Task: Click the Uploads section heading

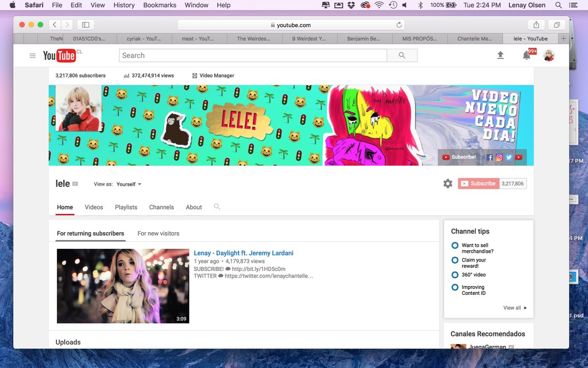Action: click(x=68, y=342)
